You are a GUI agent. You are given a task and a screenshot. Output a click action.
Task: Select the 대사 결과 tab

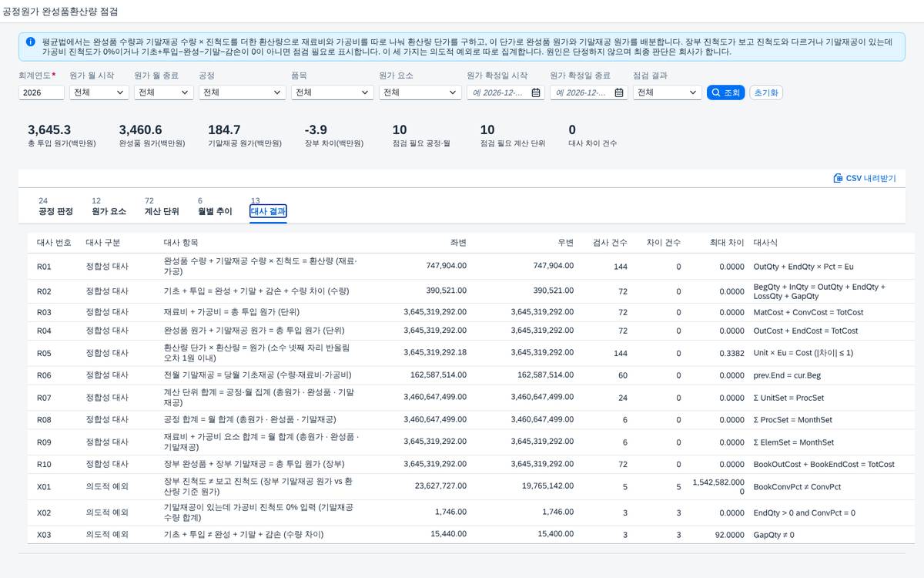pos(268,211)
